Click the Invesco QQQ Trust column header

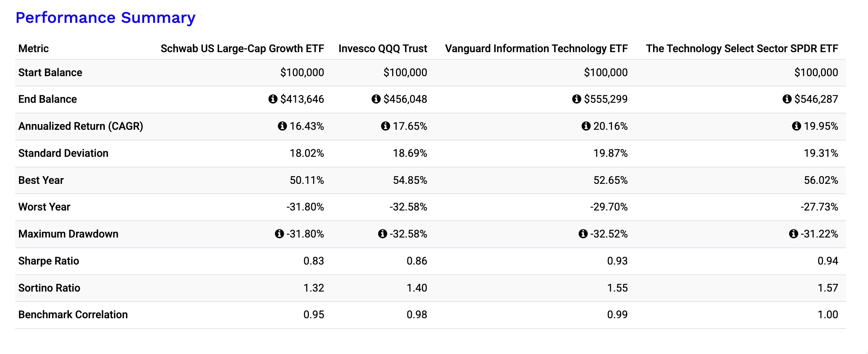tap(383, 48)
